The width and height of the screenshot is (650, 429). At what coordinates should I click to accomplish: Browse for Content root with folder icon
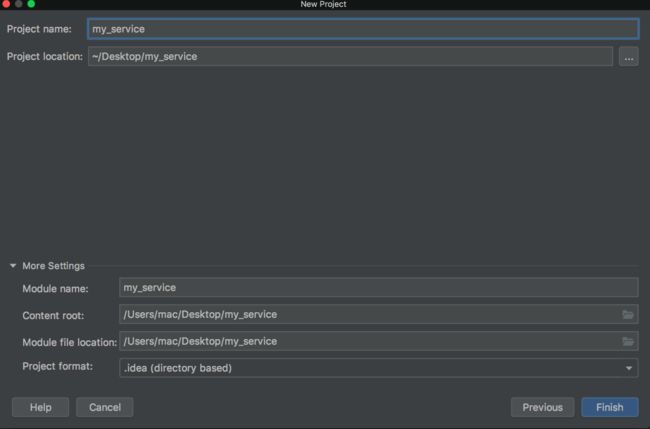point(628,315)
